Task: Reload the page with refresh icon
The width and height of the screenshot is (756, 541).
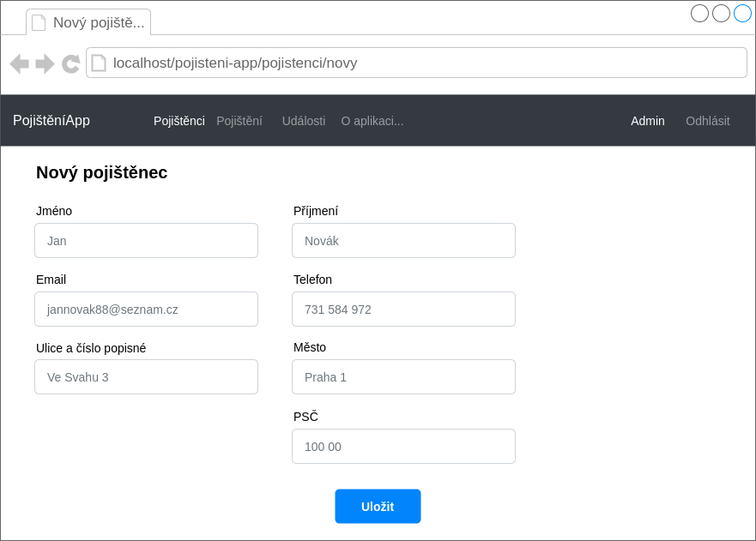Action: click(71, 63)
